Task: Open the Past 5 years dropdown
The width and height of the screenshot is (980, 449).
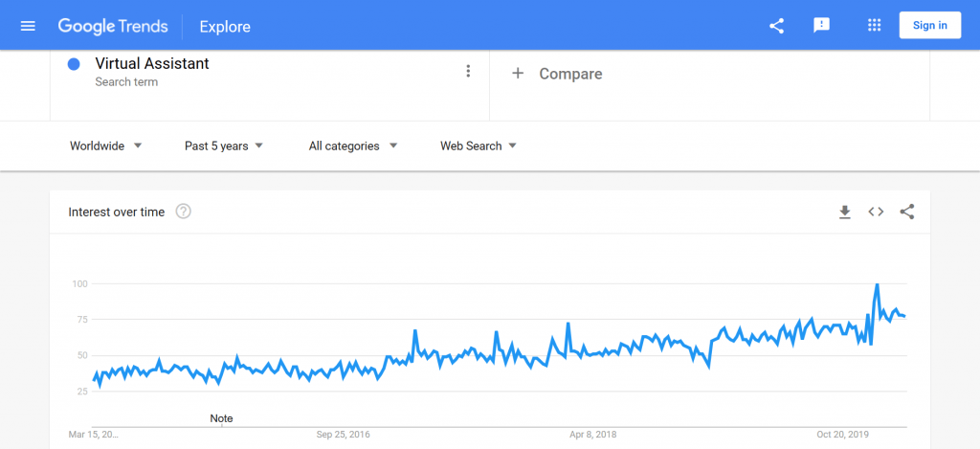Action: coord(224,146)
